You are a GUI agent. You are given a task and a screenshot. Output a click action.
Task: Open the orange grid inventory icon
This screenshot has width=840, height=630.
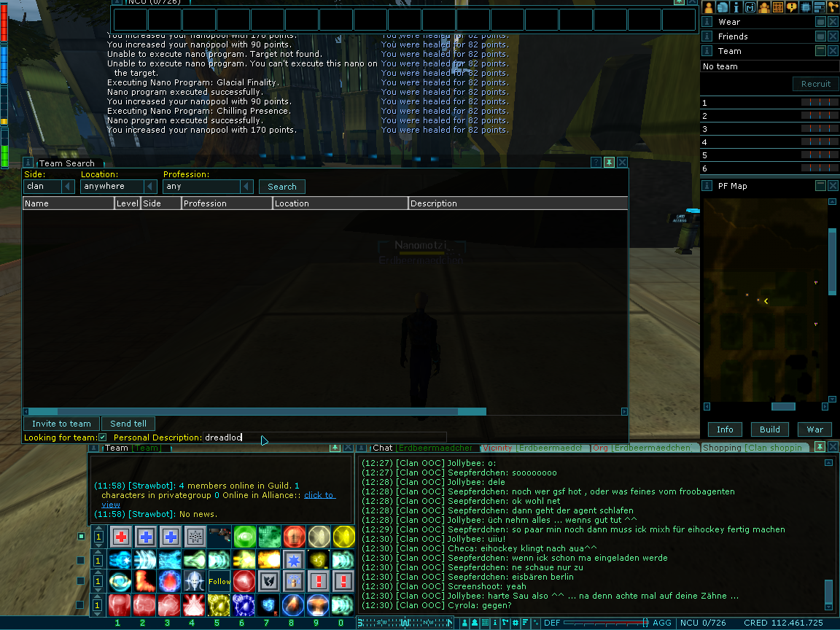click(778, 7)
